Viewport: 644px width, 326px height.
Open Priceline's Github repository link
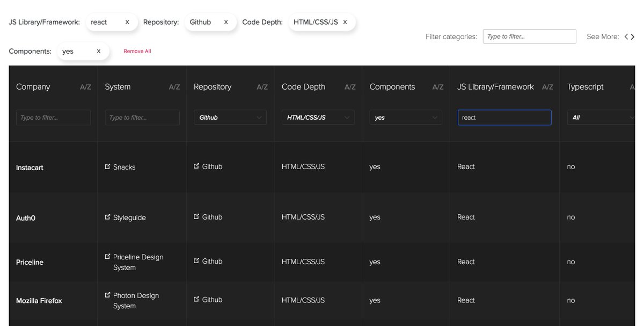208,261
